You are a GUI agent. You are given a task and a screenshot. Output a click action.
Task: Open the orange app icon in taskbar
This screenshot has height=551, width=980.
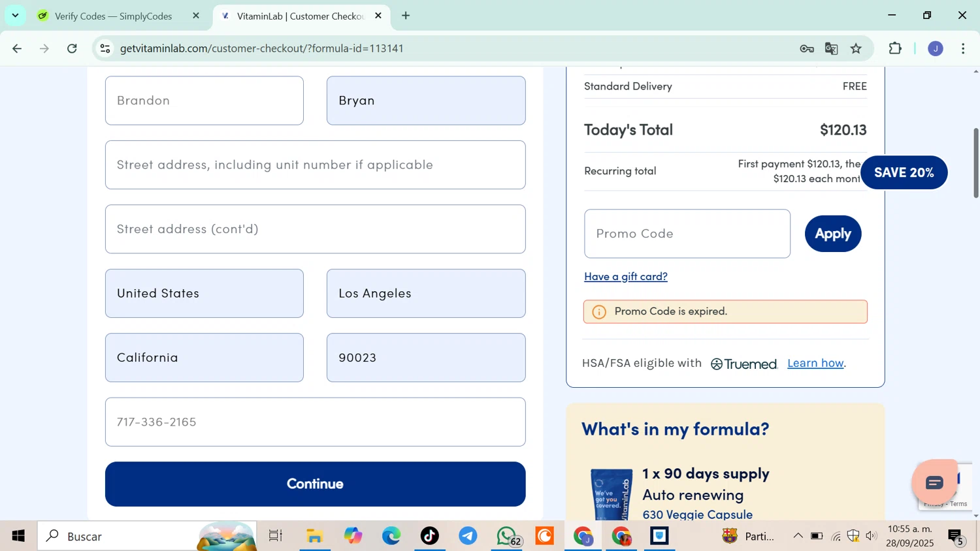coord(544,536)
